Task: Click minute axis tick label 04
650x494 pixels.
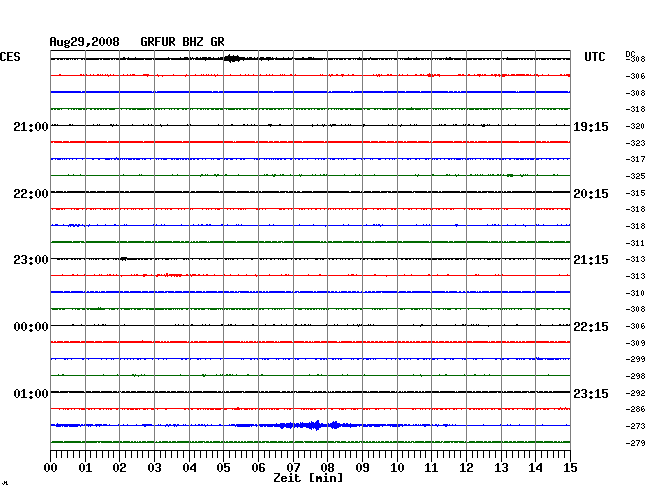Action: pyautogui.click(x=189, y=467)
